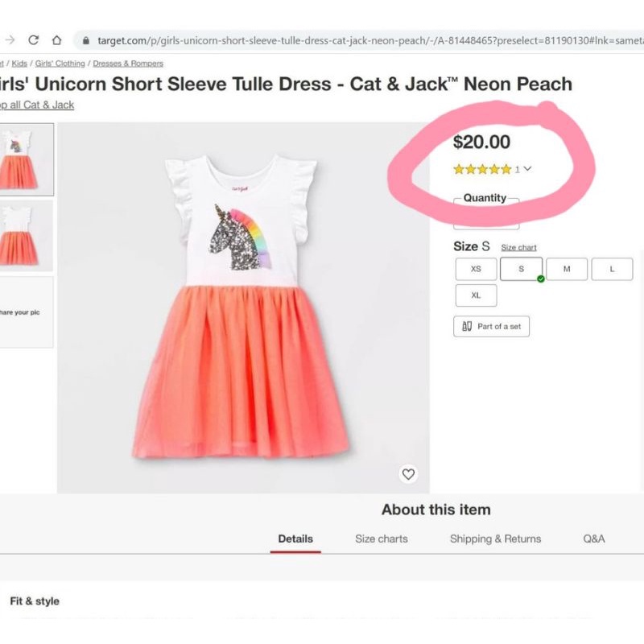644x644 pixels.
Task: Switch to the Details tab
Action: (295, 539)
